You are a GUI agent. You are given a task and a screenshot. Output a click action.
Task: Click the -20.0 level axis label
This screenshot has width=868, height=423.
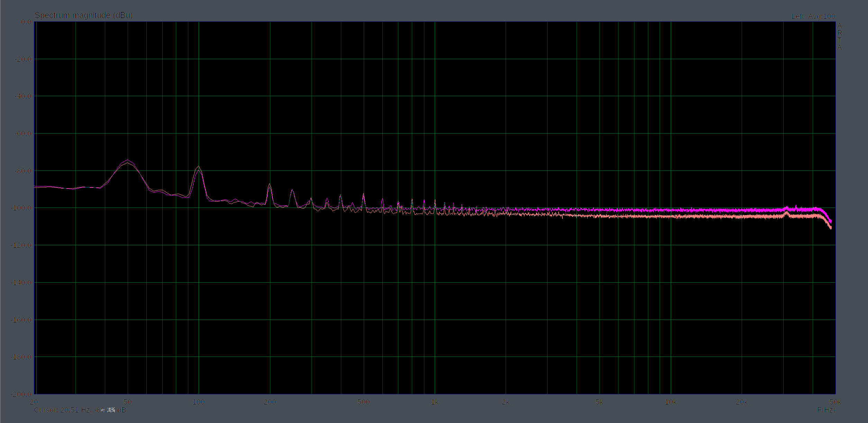click(23, 59)
